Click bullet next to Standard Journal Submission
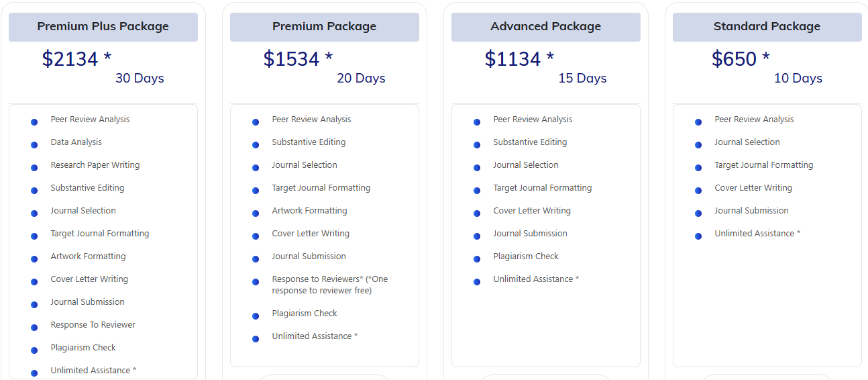868x380 pixels. (698, 213)
